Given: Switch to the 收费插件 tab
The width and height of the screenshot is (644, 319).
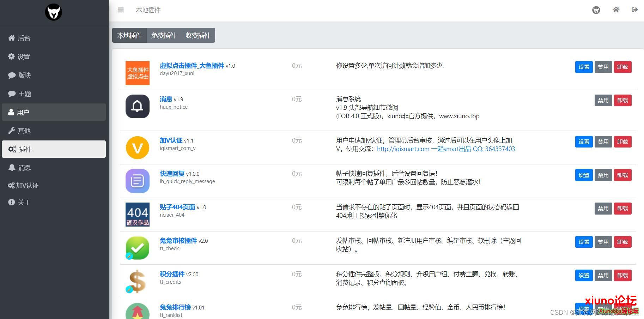Looking at the screenshot, I should [x=198, y=36].
